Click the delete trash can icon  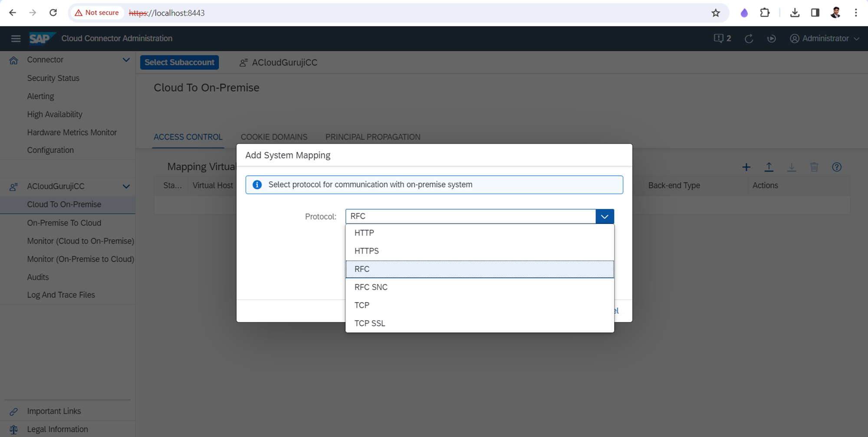814,167
